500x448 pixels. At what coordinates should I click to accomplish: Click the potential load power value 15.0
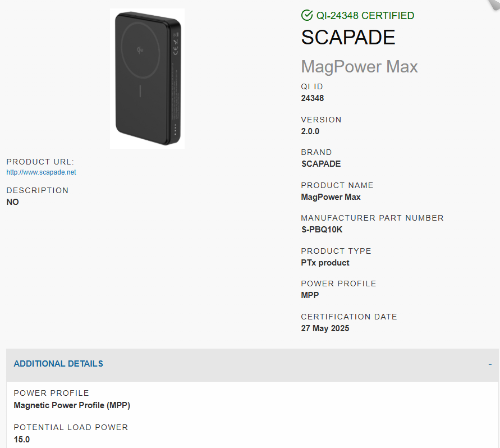click(22, 440)
